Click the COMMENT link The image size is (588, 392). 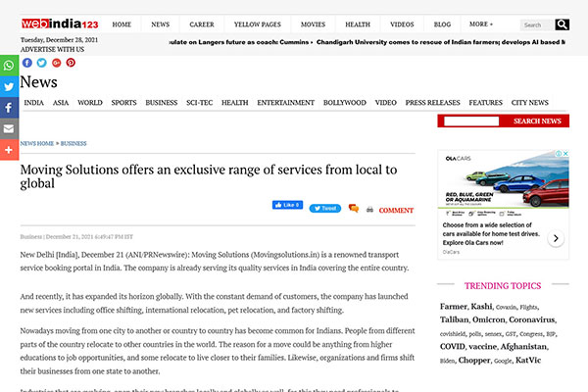[x=396, y=211]
